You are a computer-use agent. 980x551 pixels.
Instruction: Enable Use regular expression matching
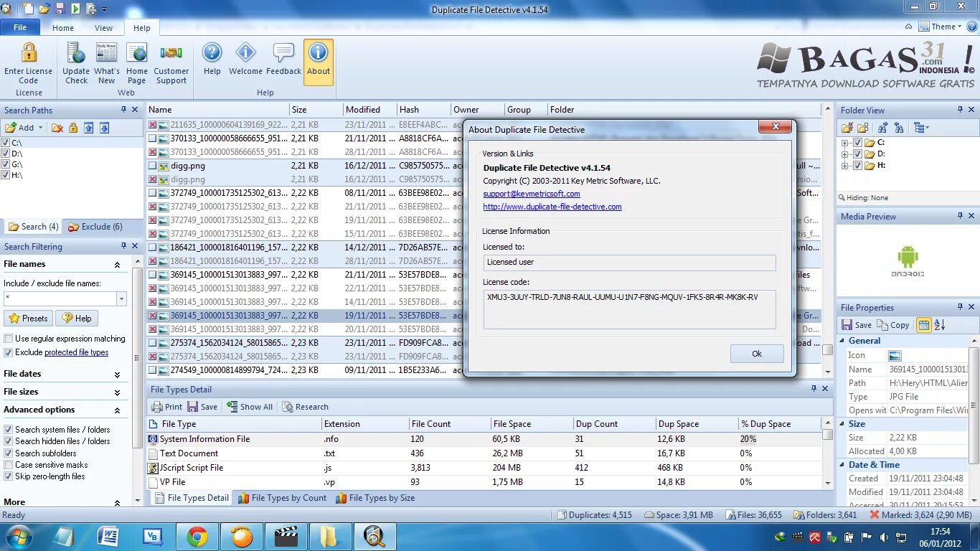9,339
